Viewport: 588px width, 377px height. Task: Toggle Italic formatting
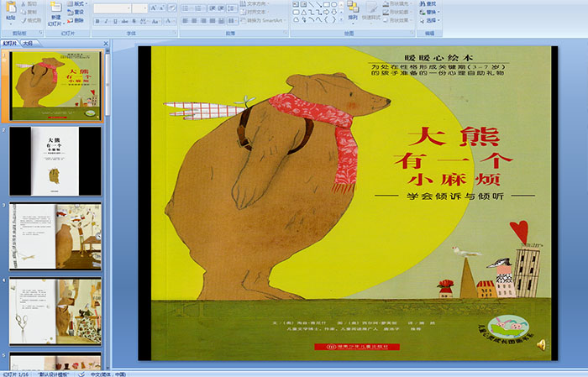pos(106,21)
